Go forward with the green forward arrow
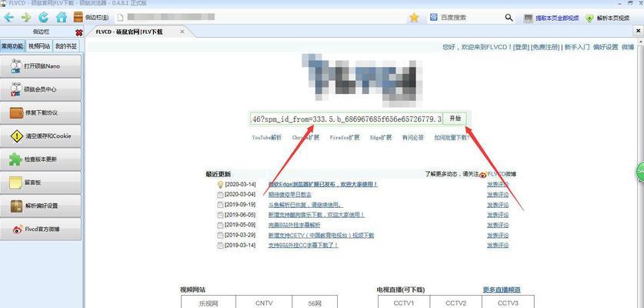 coord(26,17)
